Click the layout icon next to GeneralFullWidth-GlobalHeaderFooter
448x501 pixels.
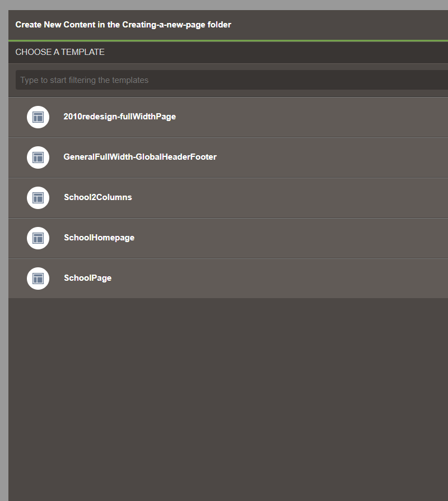coord(38,157)
